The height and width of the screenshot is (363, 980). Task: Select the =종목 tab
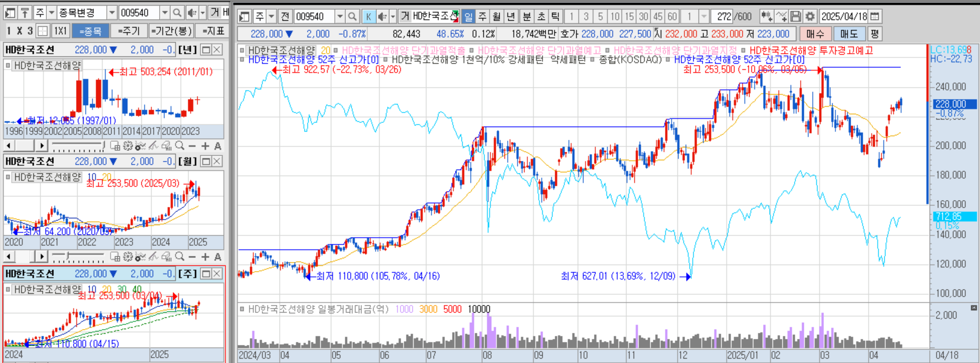[x=90, y=31]
